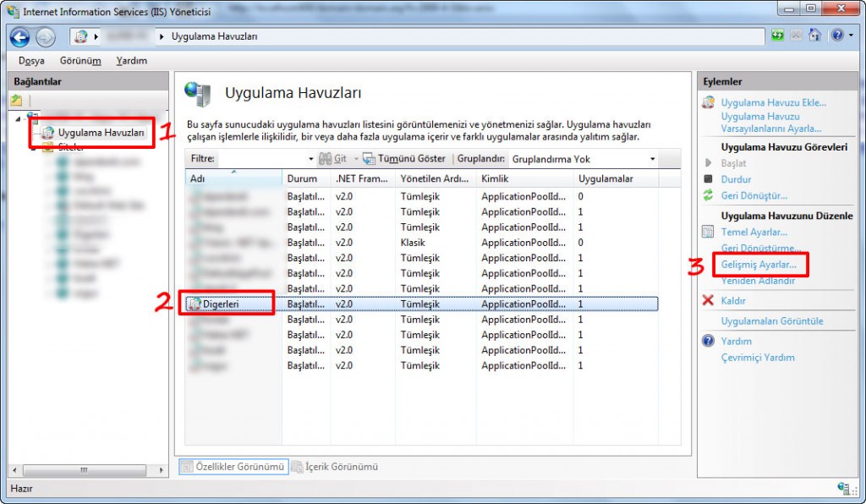Remove the pool using the red X icon
This screenshot has height=504, width=866.
[x=708, y=300]
